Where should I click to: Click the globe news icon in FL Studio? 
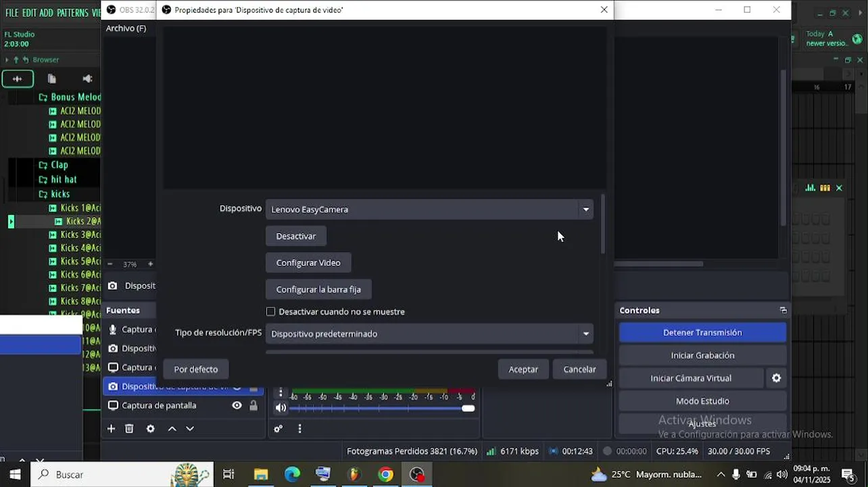(857, 39)
